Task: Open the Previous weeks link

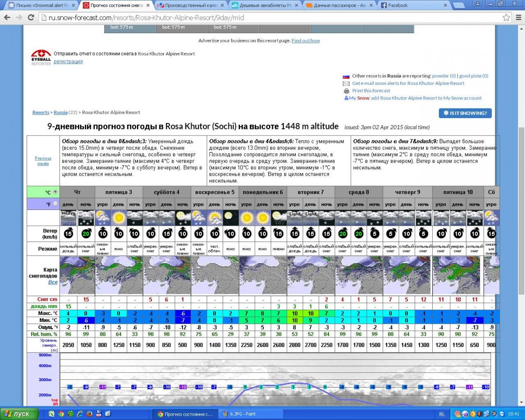Action: click(x=43, y=161)
